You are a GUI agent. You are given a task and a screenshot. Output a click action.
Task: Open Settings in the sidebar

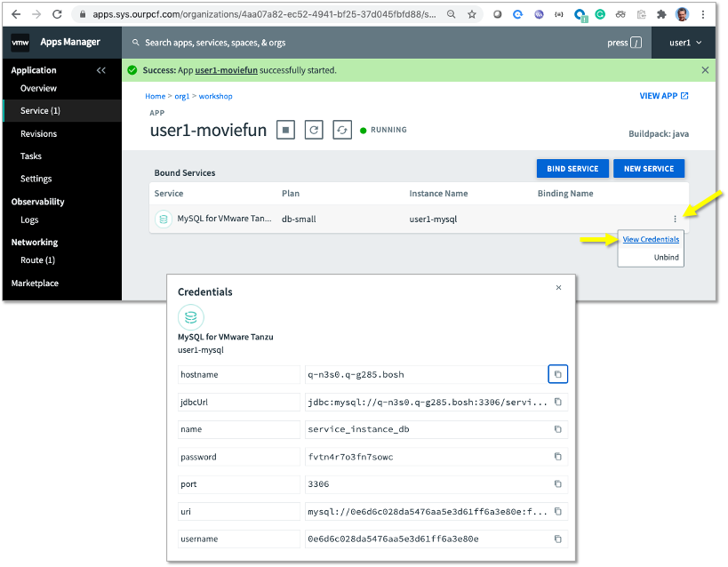[36, 179]
